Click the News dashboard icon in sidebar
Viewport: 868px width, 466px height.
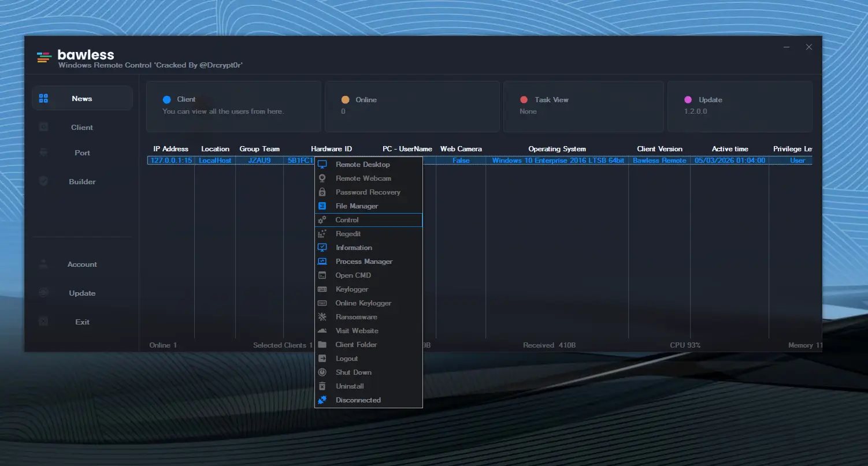(x=43, y=99)
